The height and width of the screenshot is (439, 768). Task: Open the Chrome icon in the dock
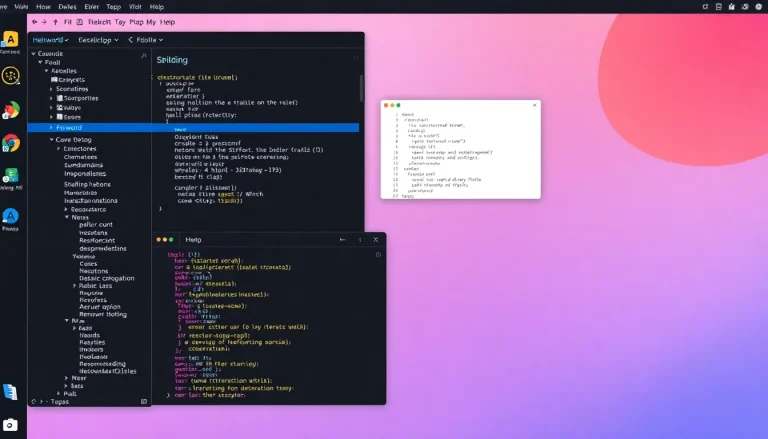(x=11, y=143)
